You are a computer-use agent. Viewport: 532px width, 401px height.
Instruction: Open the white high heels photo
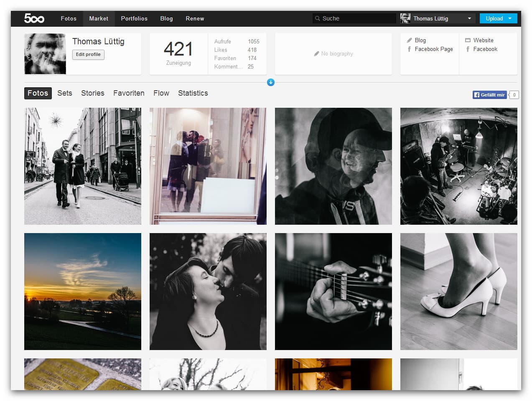click(458, 292)
